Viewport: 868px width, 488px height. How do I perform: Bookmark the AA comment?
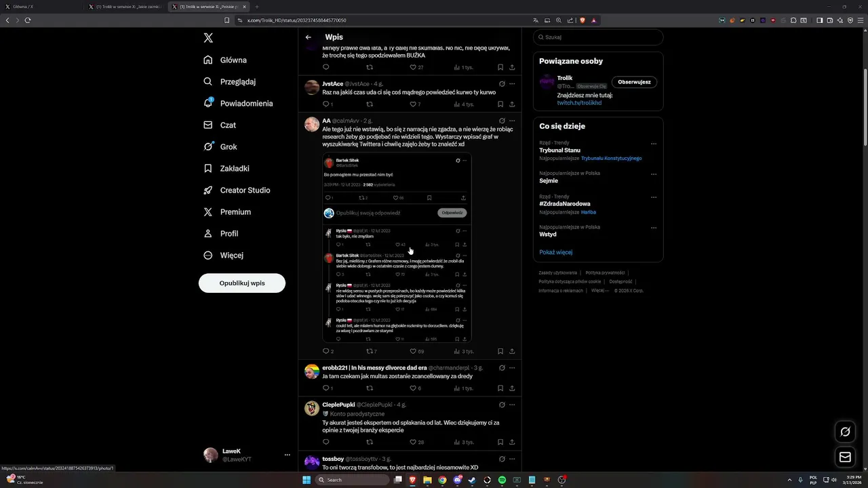tap(500, 351)
